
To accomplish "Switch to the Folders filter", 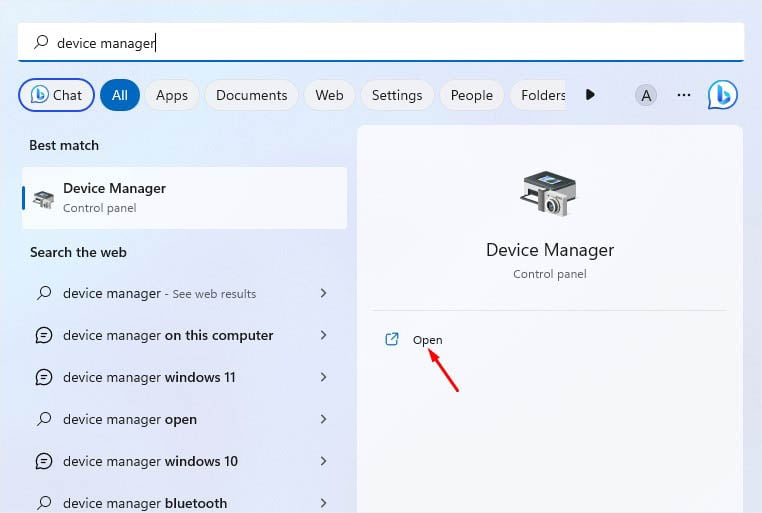I will (x=538, y=95).
